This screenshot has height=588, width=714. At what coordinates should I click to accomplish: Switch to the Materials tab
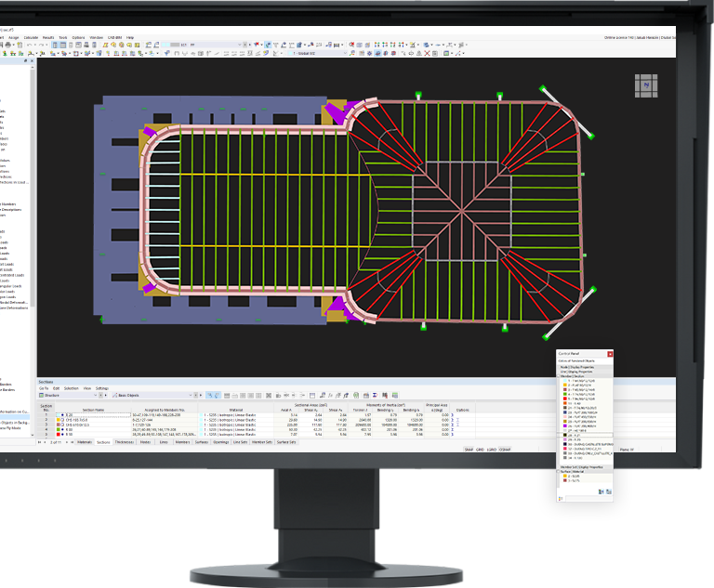[x=85, y=442]
